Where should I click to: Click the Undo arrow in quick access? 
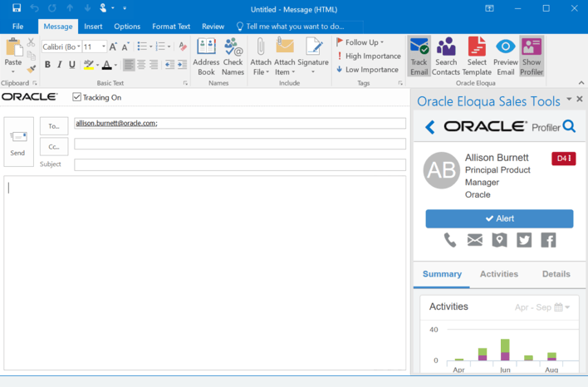[34, 7]
